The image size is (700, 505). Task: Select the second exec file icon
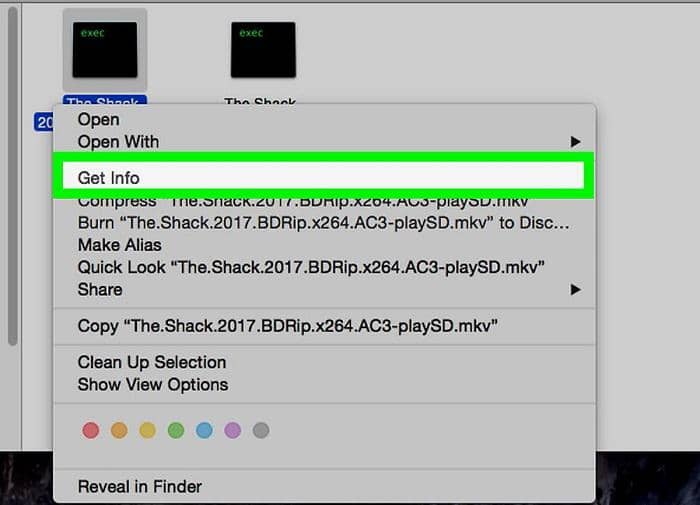coord(263,50)
